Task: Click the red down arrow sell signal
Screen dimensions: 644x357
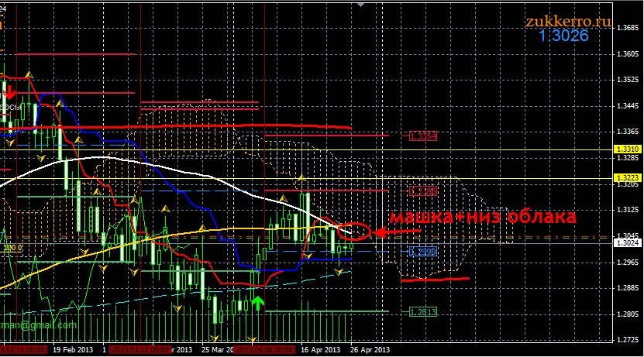Action: pyautogui.click(x=10, y=92)
